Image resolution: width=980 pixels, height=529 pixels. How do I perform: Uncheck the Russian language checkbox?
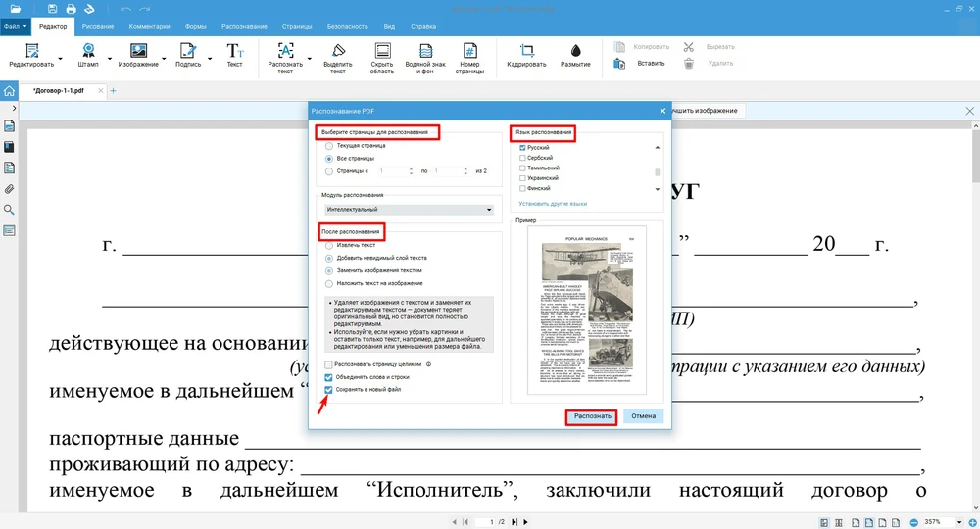(x=523, y=147)
